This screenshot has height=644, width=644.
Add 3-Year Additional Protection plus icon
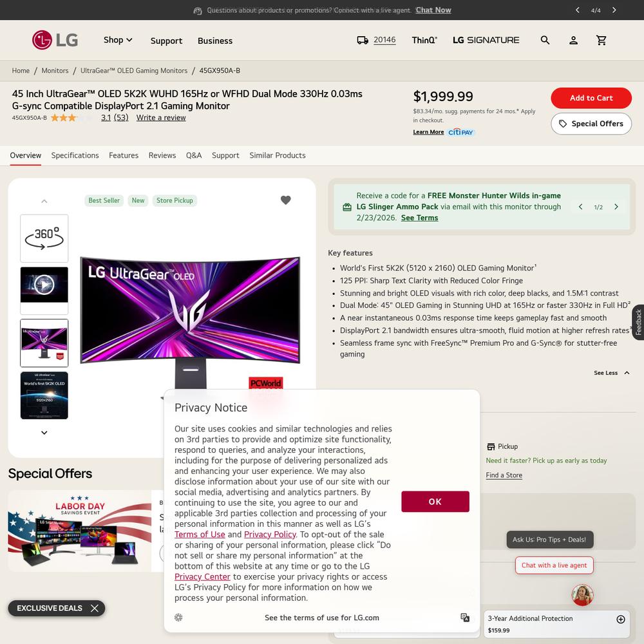pyautogui.click(x=621, y=619)
